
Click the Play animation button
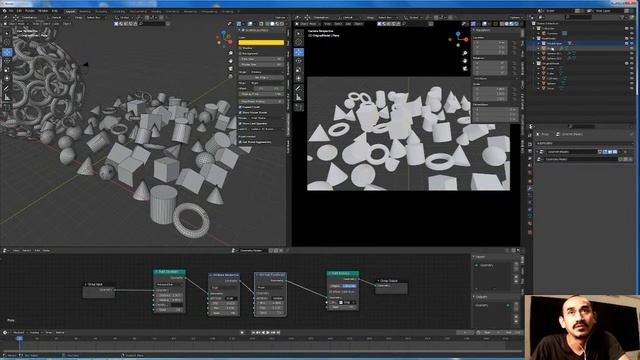point(268,333)
